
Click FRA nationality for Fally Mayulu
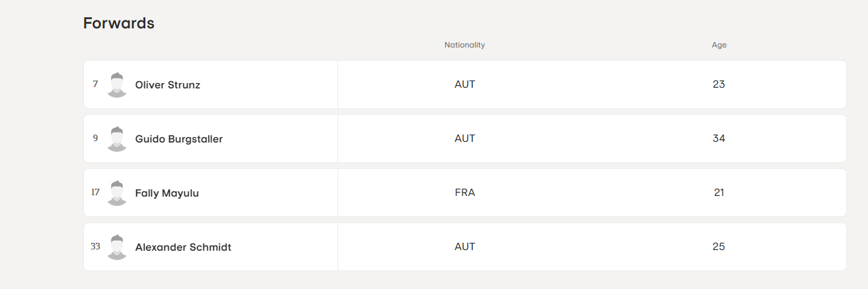click(465, 193)
